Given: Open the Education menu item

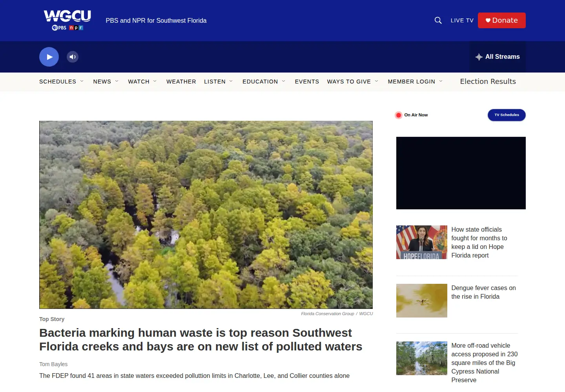Looking at the screenshot, I should click(260, 82).
